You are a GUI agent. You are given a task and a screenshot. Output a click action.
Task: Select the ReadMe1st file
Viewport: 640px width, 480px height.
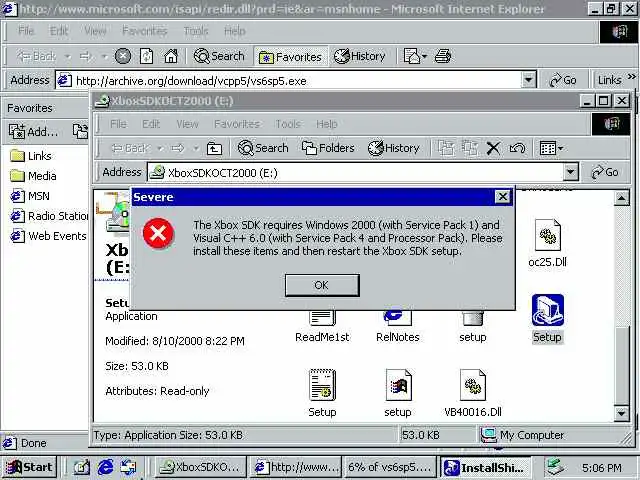(322, 327)
